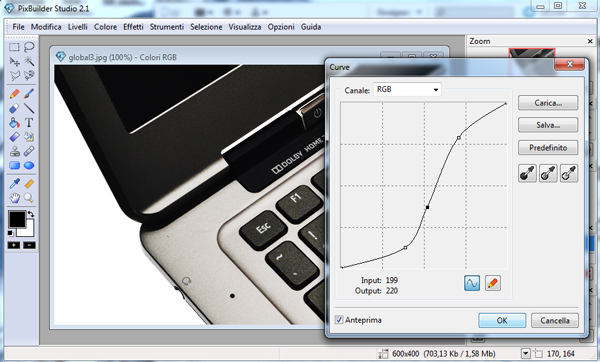Activate the Paint Bucket fill tool
Screen dimensions: 600x362
point(14,122)
